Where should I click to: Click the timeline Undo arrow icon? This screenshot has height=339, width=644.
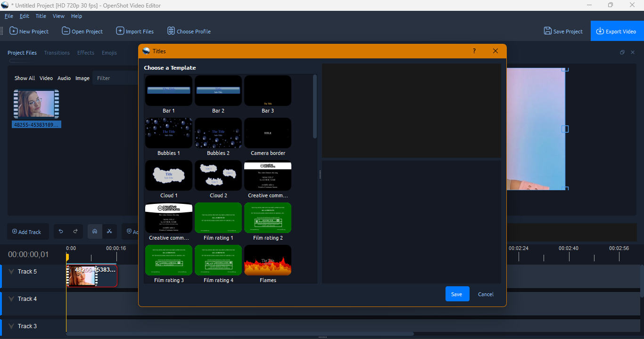click(61, 231)
